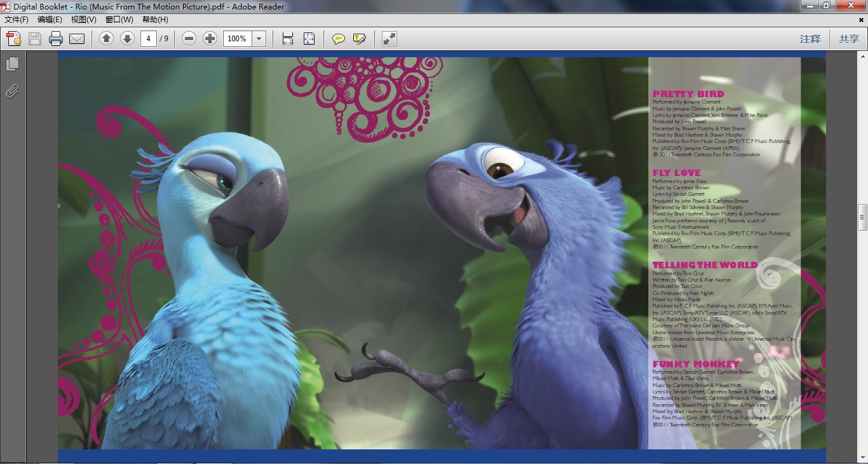868x464 pixels.
Task: Click the 100% zoom value field
Action: 238,39
